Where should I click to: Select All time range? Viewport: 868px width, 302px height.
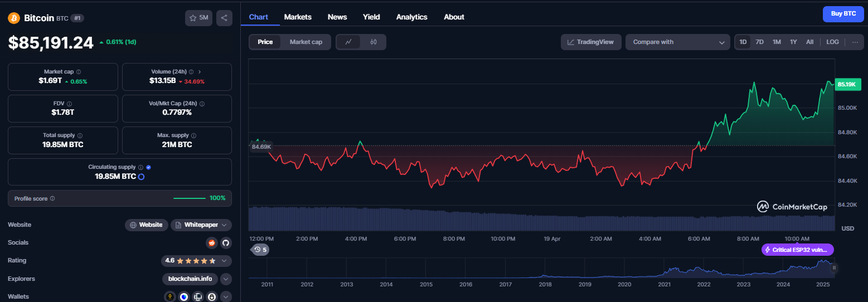coord(809,42)
